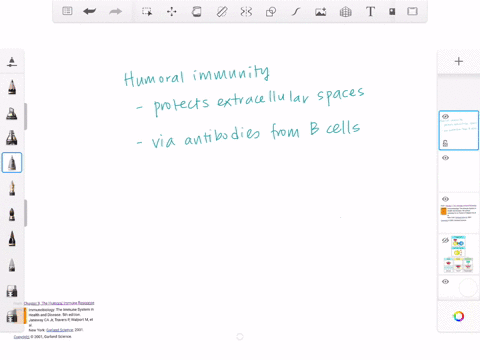Open the gallery menu icon in top toolbar
This screenshot has width=480, height=360.
click(67, 11)
